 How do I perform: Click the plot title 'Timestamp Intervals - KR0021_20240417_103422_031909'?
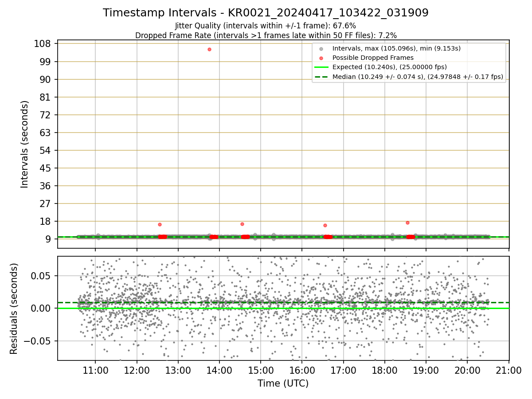[266, 13]
